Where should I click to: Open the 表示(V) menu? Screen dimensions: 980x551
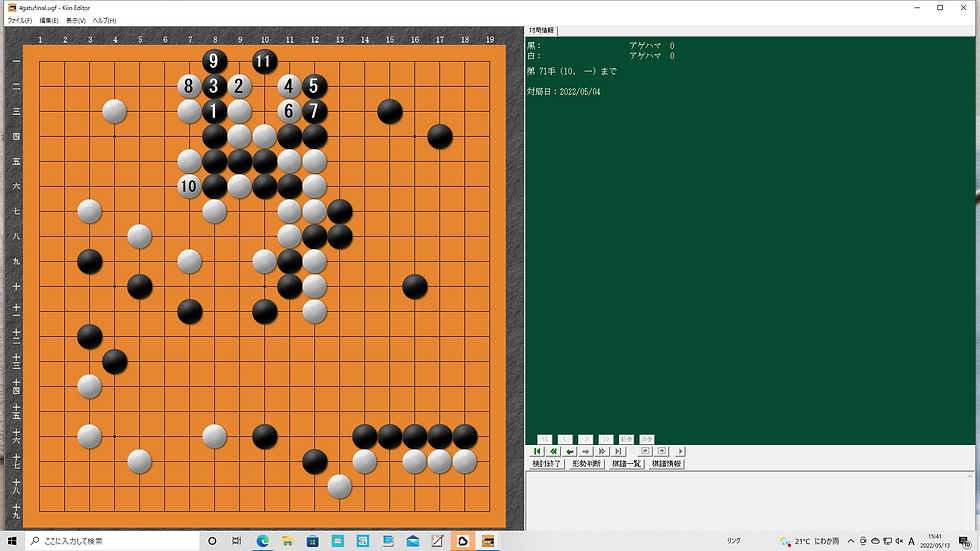tap(76, 21)
